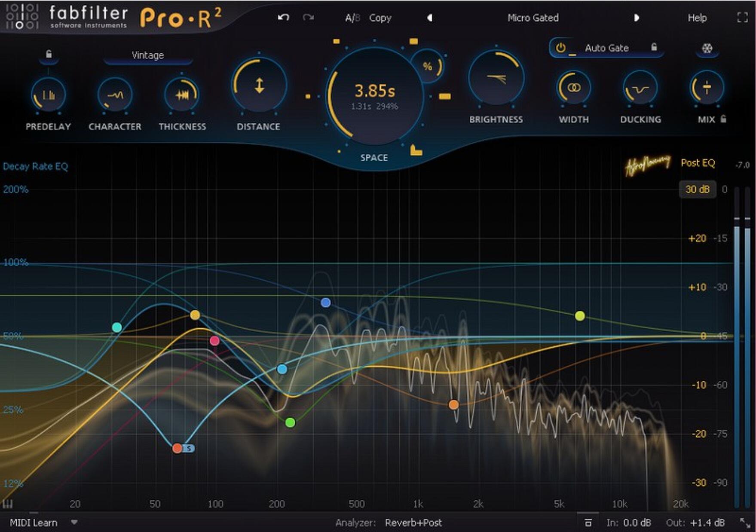
Task: Enter full screen mode icon
Action: pyautogui.click(x=742, y=18)
